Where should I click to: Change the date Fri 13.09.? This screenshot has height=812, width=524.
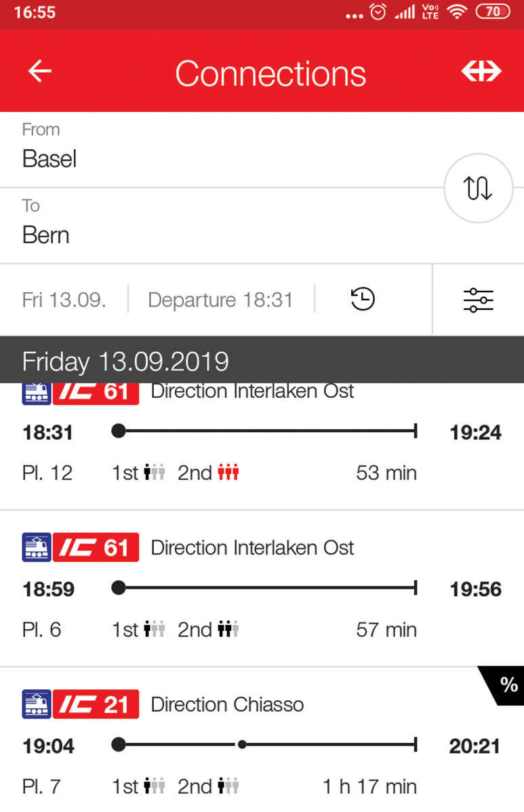pyautogui.click(x=64, y=300)
